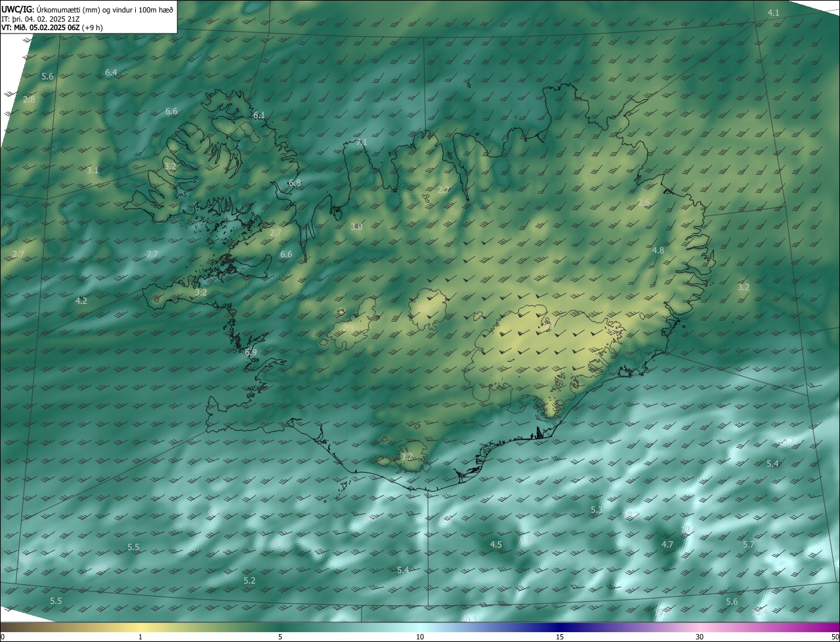Click the legend tick label 10
Screen dimensions: 840x642
tap(420, 637)
